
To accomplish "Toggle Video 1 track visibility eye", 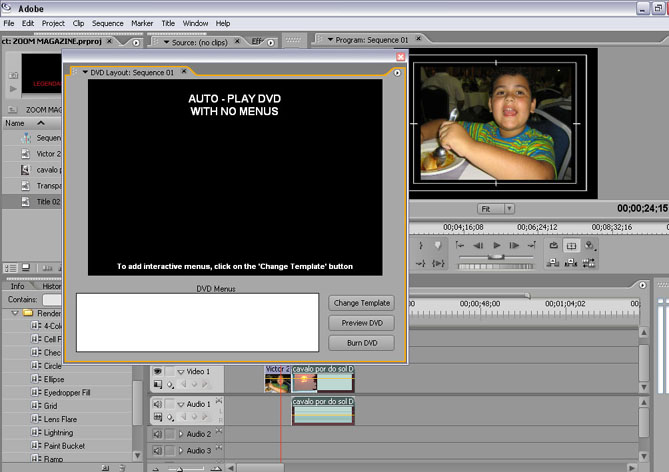I will point(157,372).
